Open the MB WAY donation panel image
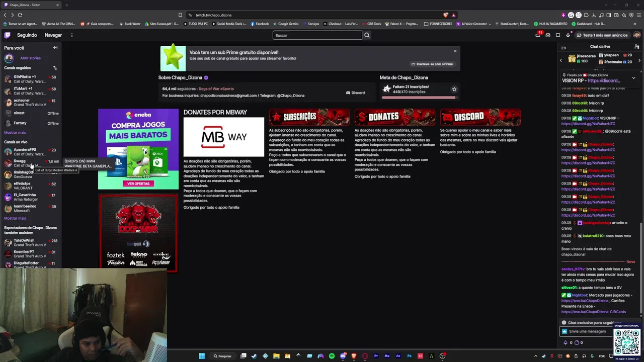 [x=224, y=137]
